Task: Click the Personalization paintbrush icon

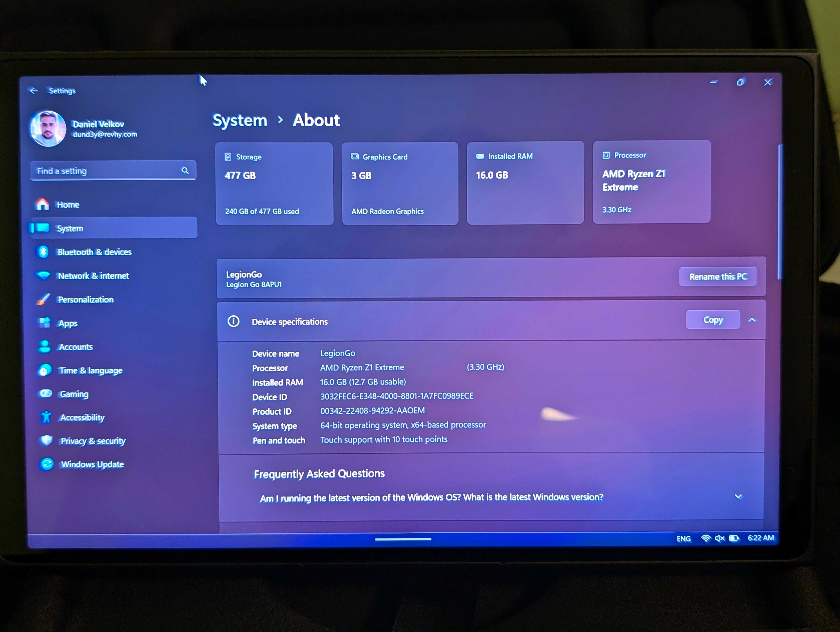Action: 44,299
